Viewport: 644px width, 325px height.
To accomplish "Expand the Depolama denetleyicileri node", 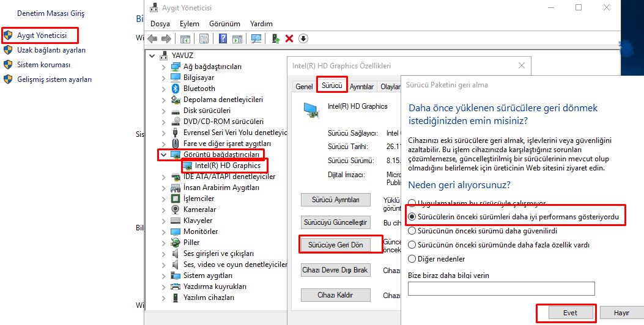I will coord(164,100).
